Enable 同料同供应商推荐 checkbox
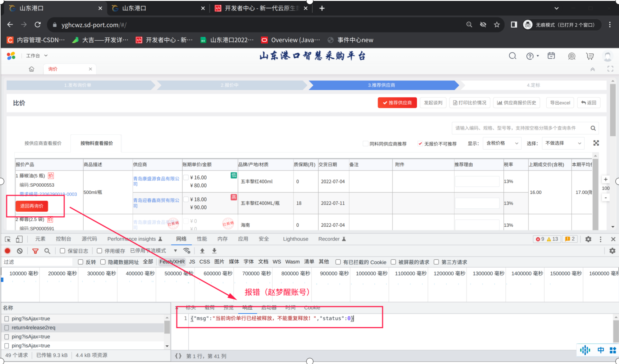Screen dimensions: 619x364 click(x=365, y=143)
